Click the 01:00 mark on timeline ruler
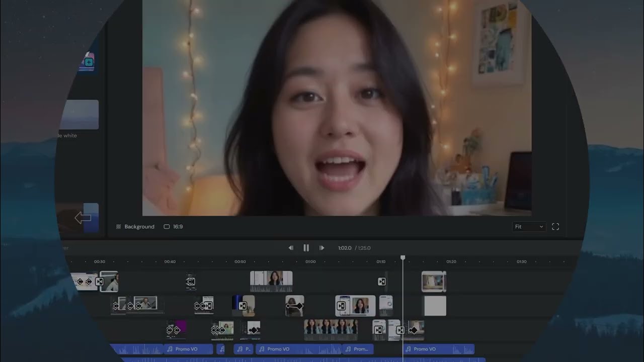The width and height of the screenshot is (644, 362). 310,261
